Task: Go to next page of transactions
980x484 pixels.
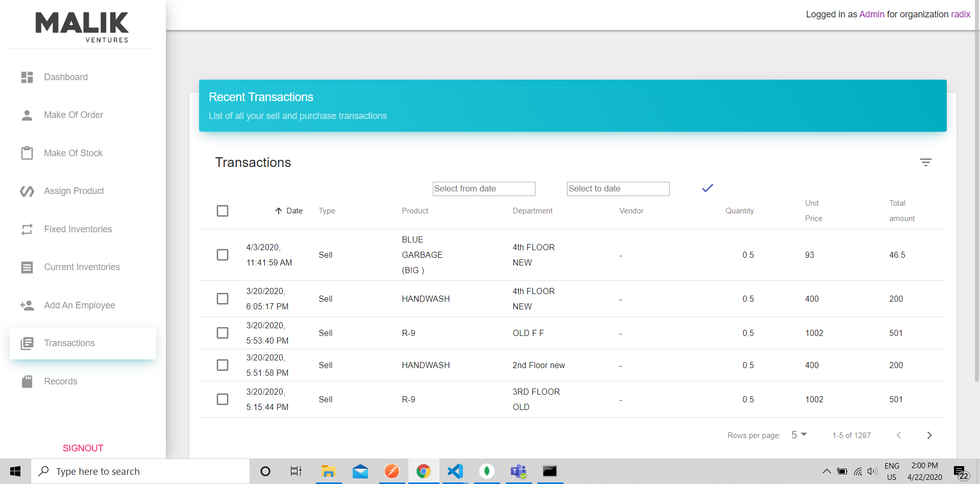Action: pyautogui.click(x=929, y=435)
